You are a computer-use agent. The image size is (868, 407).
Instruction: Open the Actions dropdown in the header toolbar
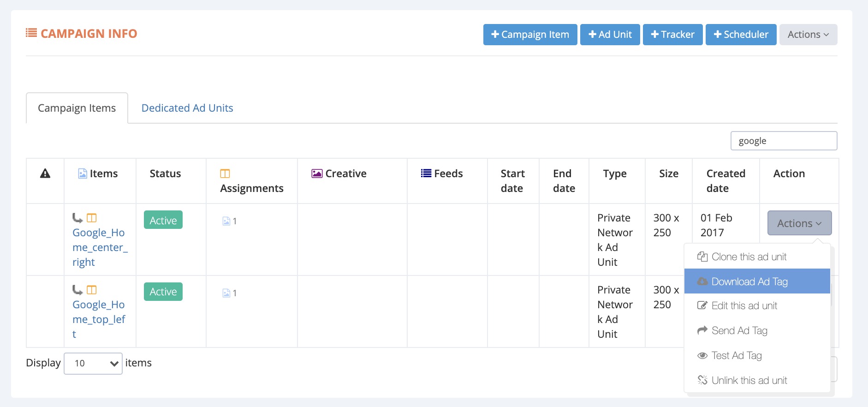[808, 35]
